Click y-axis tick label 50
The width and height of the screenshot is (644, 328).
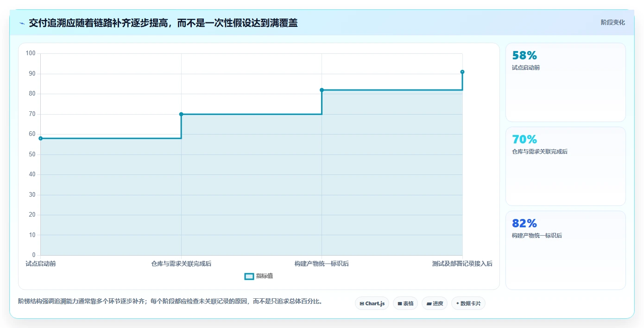click(x=32, y=154)
